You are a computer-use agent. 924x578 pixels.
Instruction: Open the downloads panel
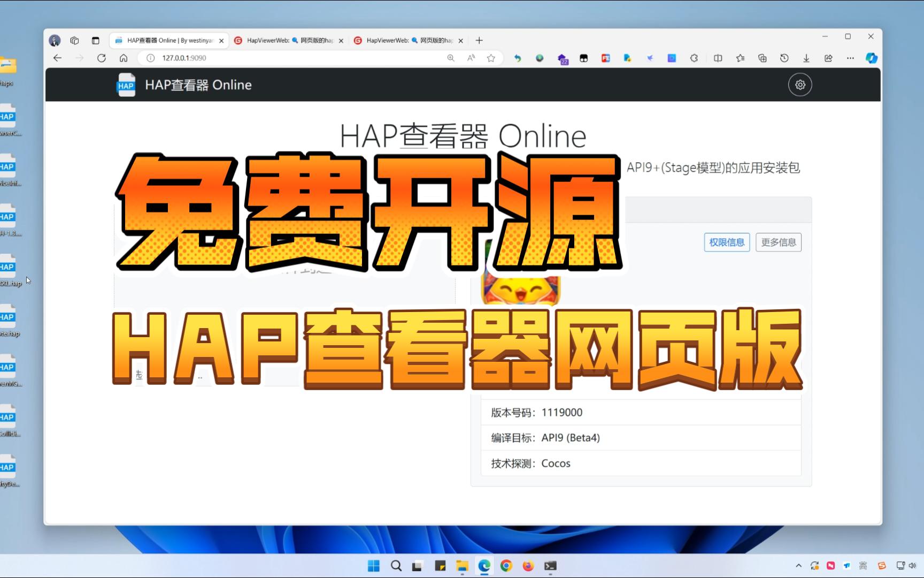(806, 58)
